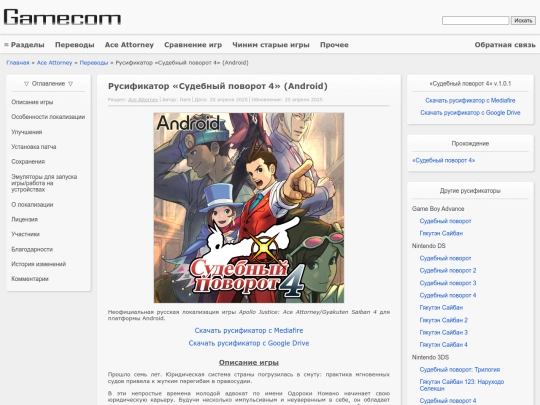Click the Gamecom site logo

pyautogui.click(x=62, y=17)
